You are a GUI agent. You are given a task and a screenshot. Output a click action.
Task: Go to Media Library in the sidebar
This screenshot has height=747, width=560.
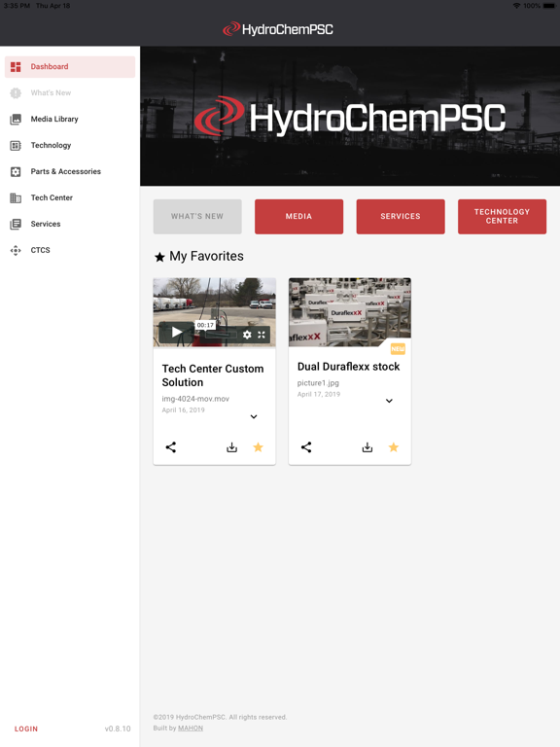70,119
